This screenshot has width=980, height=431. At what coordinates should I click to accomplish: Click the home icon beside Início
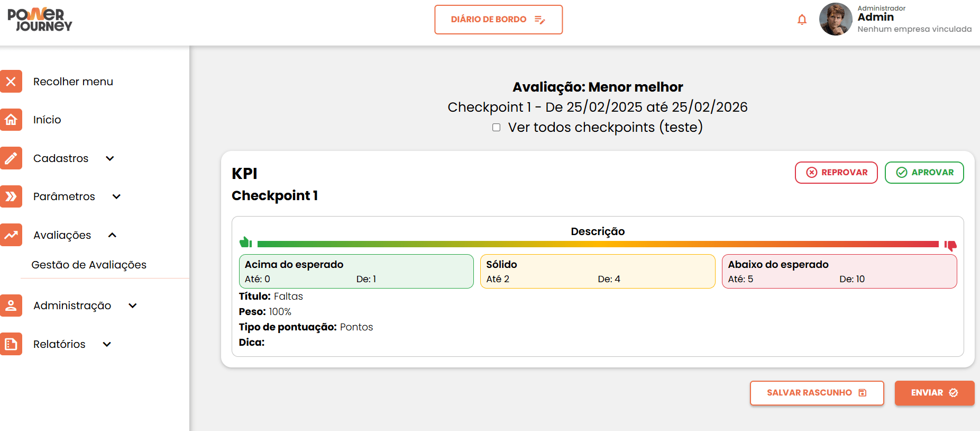coord(11,120)
